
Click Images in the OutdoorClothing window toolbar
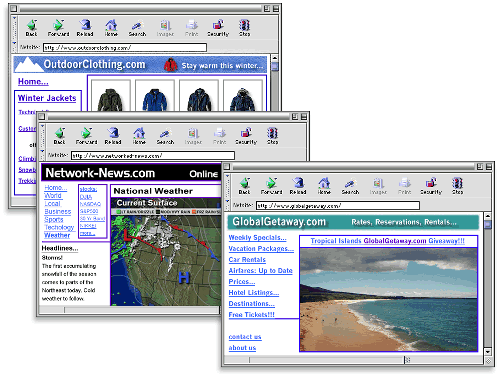pos(165,28)
